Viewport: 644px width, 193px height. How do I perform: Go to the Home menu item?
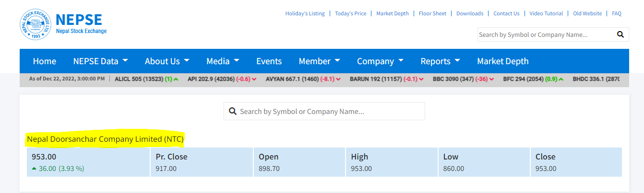point(45,61)
